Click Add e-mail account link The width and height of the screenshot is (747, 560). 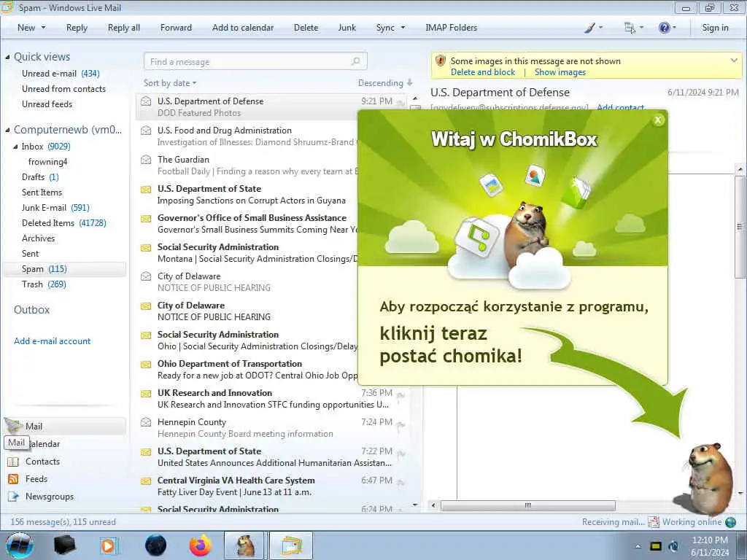coord(52,341)
